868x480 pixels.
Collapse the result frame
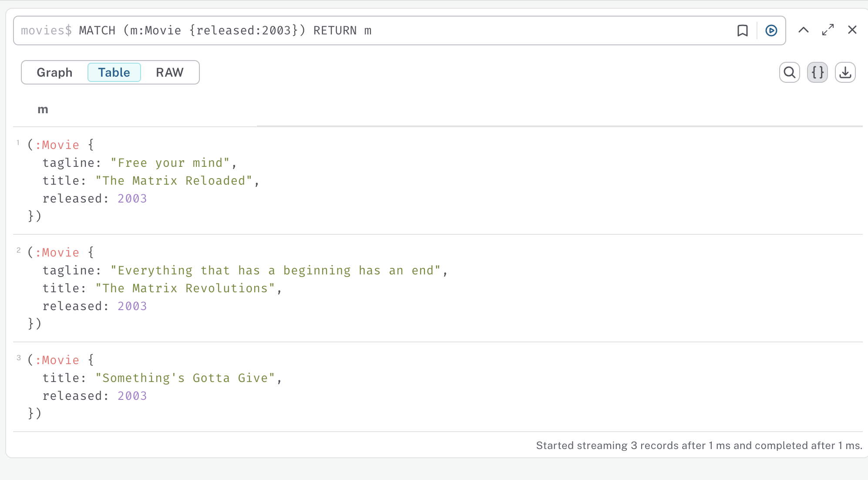(x=804, y=30)
